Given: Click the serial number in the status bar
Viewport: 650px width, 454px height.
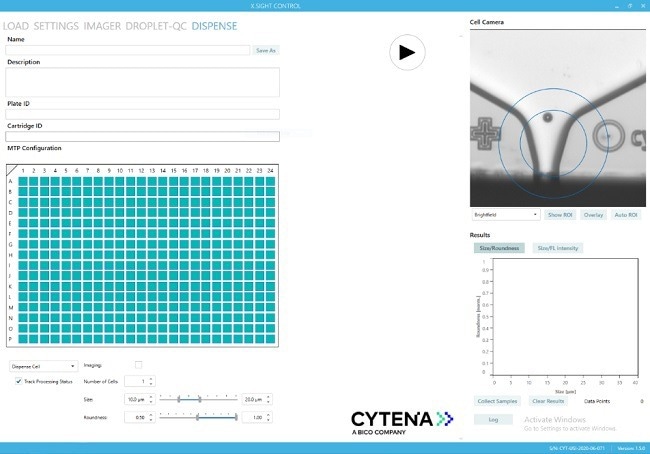Looking at the screenshot, I should click(x=577, y=448).
